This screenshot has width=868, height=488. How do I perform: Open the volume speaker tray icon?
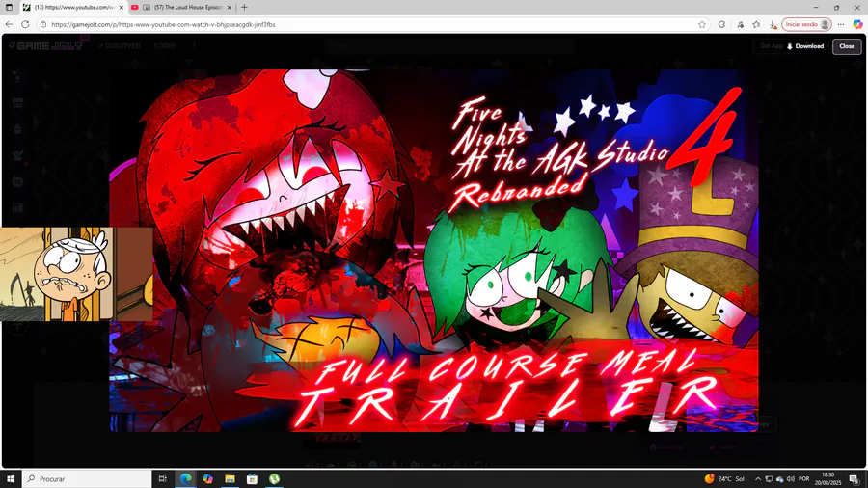pyautogui.click(x=791, y=478)
